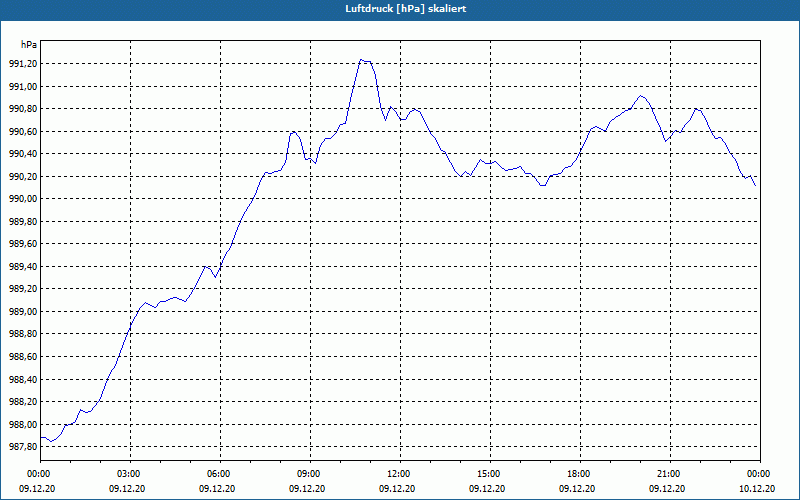800x500 pixels.
Task: Pick the 988,60 pressure label
Action: point(23,357)
